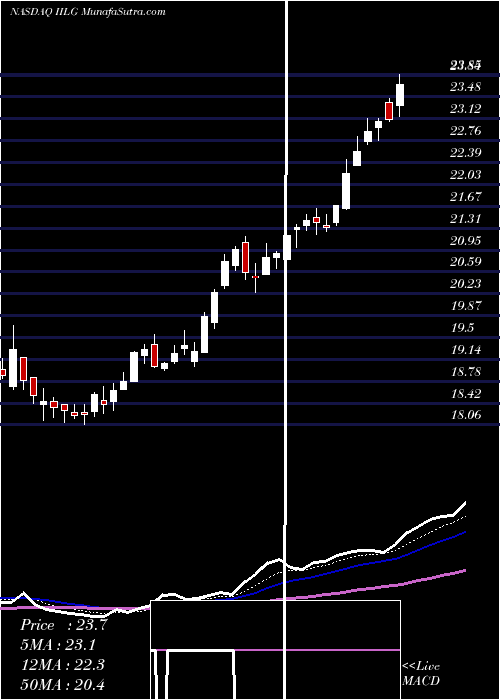
Task: Click the 20.59 price axis label
Action: pos(466,262)
